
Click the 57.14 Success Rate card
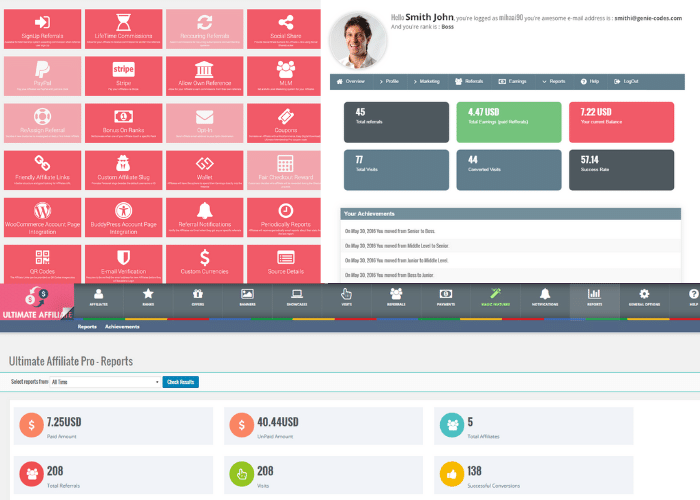(621, 170)
